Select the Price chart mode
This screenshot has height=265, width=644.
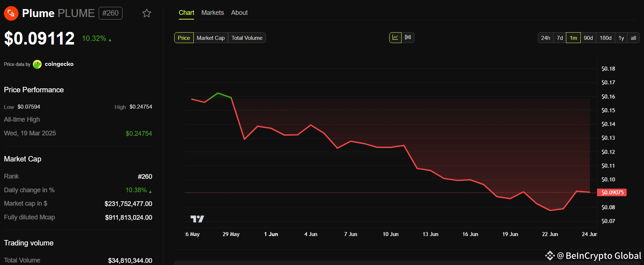[x=184, y=38]
